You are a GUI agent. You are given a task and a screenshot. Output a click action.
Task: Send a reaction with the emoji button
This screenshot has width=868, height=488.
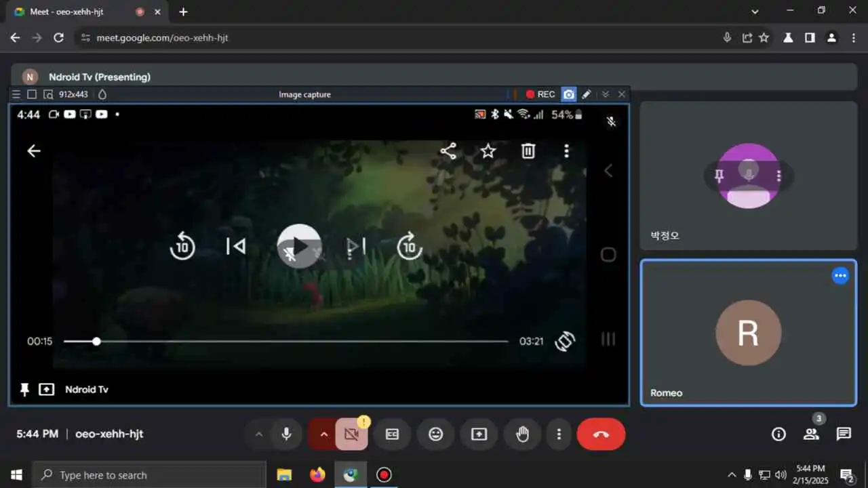tap(435, 434)
